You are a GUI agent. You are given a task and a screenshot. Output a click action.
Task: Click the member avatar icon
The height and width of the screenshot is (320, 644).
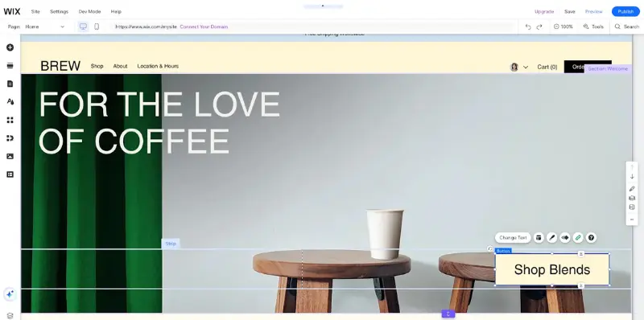514,67
